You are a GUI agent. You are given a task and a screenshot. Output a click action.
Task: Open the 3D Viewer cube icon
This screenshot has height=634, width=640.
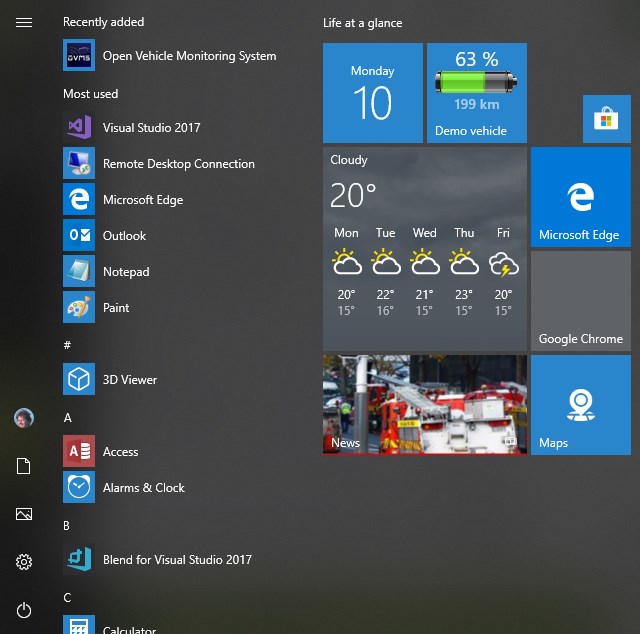79,379
